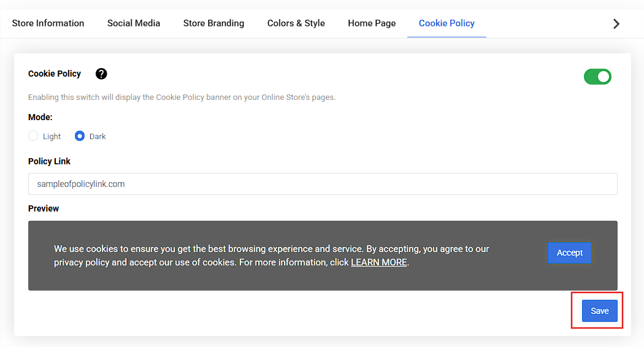Disable the Cookie Policy banner switch

tap(597, 77)
